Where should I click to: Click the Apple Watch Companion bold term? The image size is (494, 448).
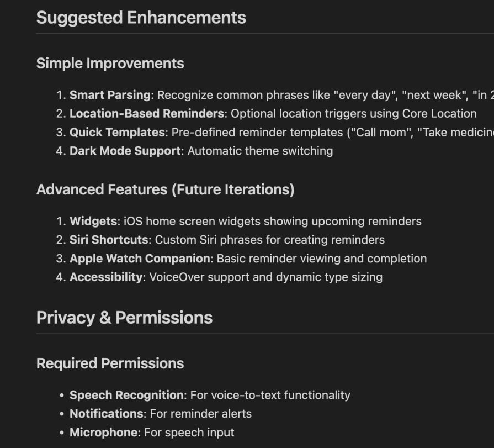[x=139, y=259]
